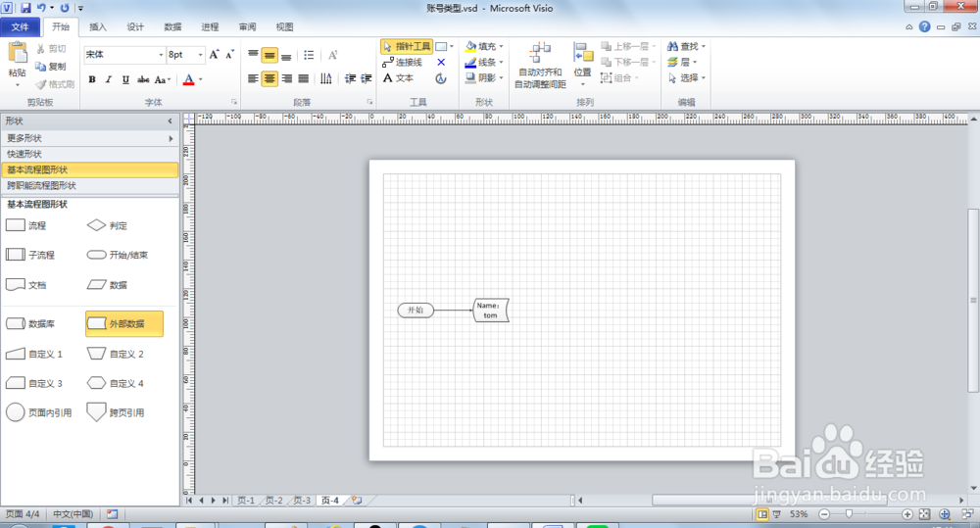The width and height of the screenshot is (980, 528).
Task: Pick the Start/End (开始/结束) shape
Action: coord(118,255)
